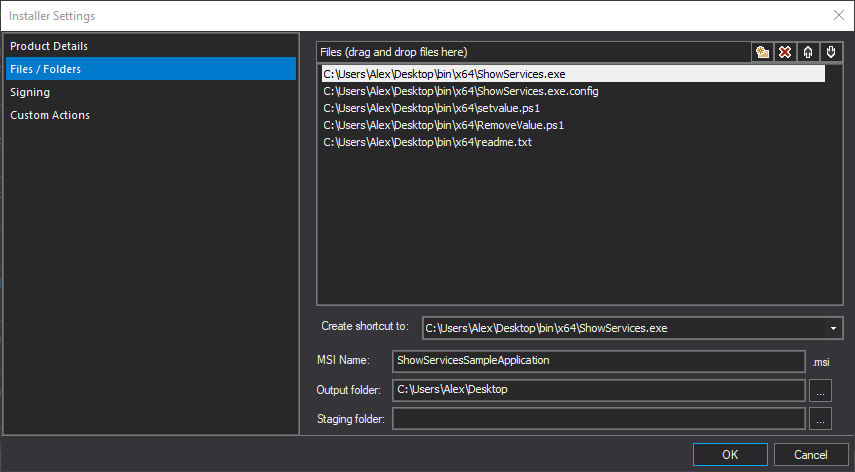This screenshot has width=855, height=472.
Task: Browse for Staging folder with ellipsis button
Action: pos(820,419)
